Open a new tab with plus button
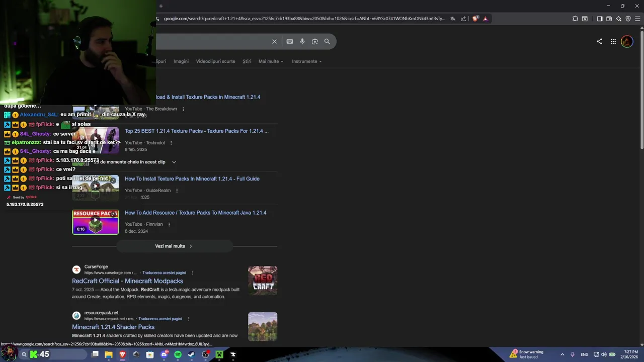644x362 pixels. pyautogui.click(x=161, y=6)
